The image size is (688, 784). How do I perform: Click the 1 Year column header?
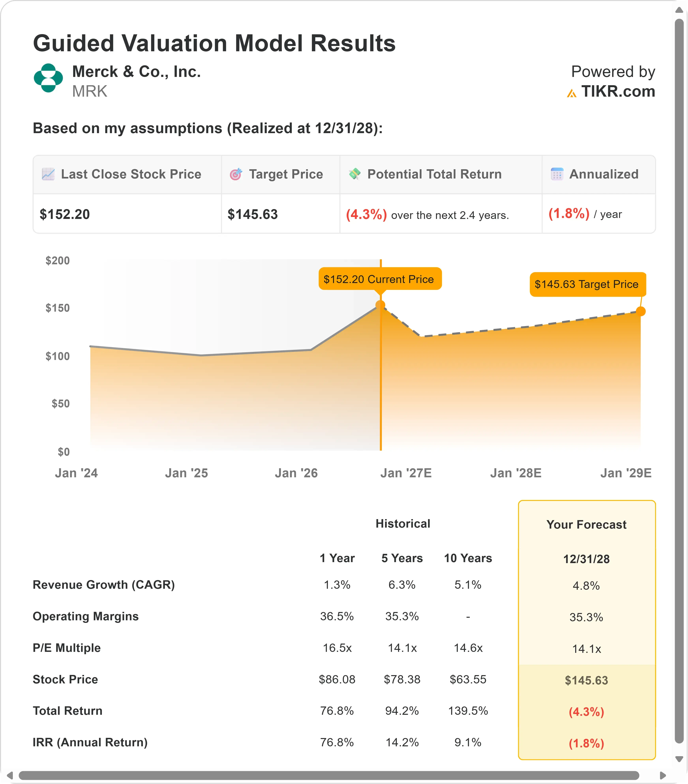point(337,558)
